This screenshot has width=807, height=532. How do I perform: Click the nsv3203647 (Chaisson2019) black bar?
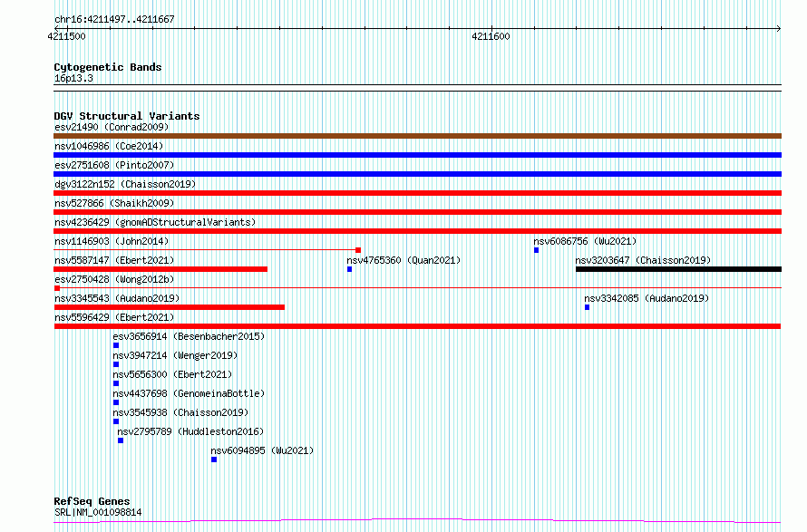point(678,269)
